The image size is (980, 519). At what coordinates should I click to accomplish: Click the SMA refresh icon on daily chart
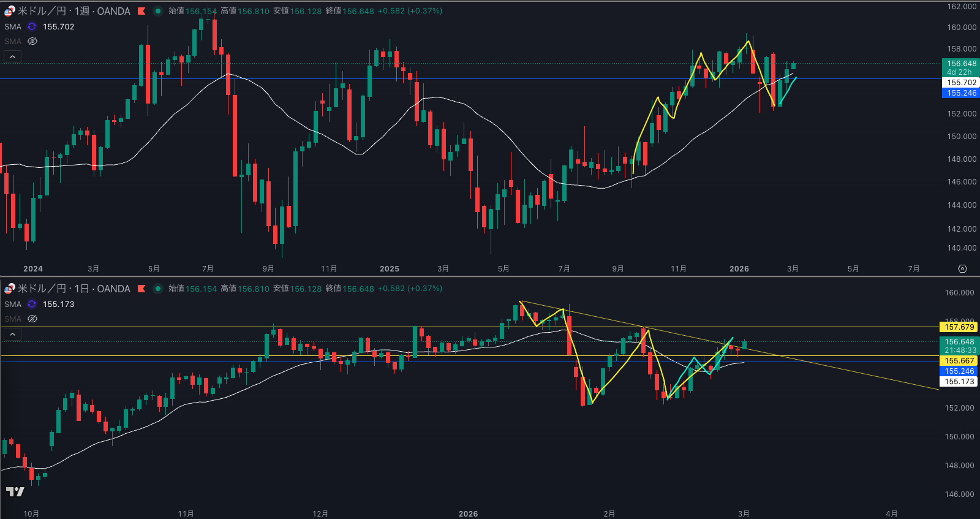32,305
